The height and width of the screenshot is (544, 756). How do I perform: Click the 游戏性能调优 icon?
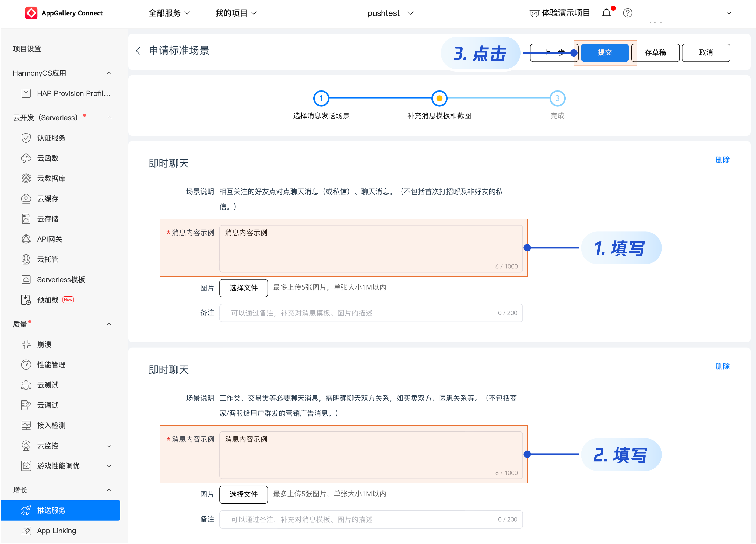tap(26, 466)
